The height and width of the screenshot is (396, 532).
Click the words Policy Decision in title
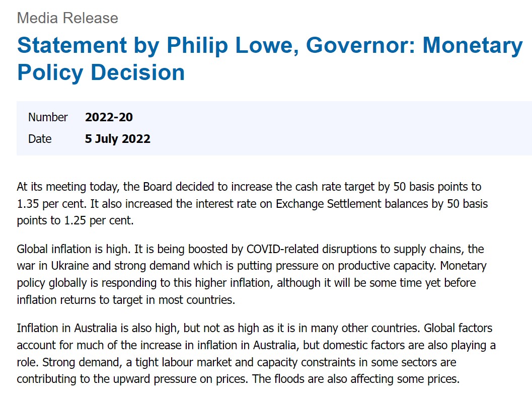click(101, 72)
